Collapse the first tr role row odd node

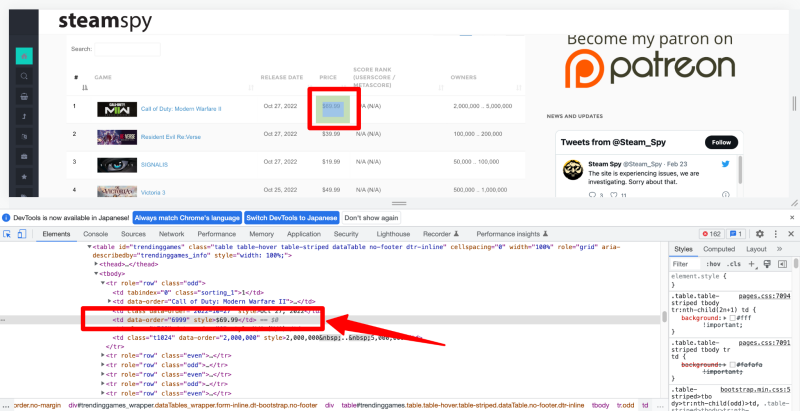coord(103,282)
